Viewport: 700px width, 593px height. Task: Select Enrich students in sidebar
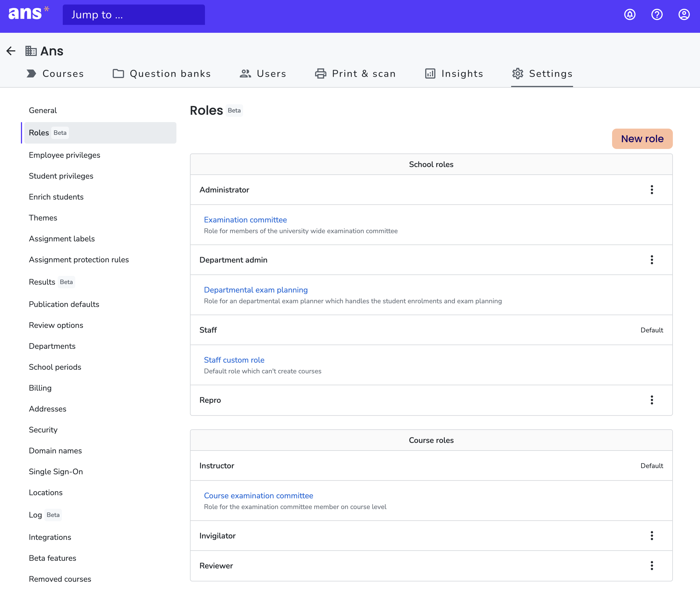(100, 197)
